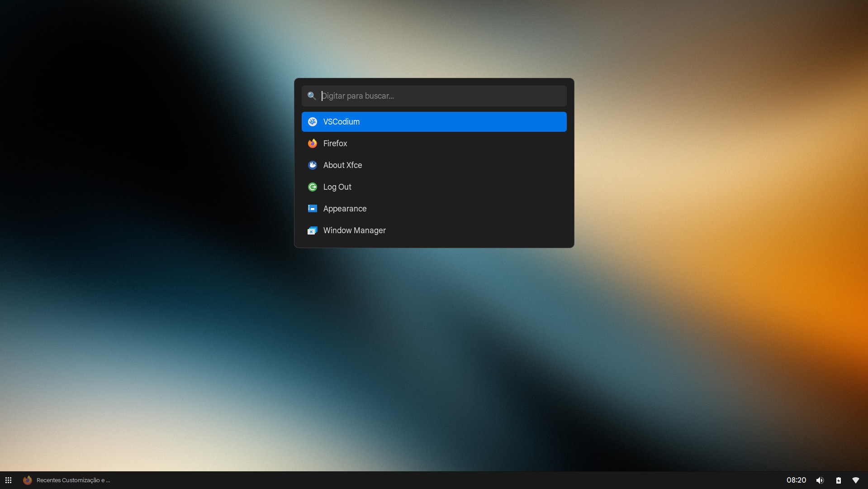Select the Window Manager entry
The width and height of the screenshot is (868, 489).
(434, 230)
